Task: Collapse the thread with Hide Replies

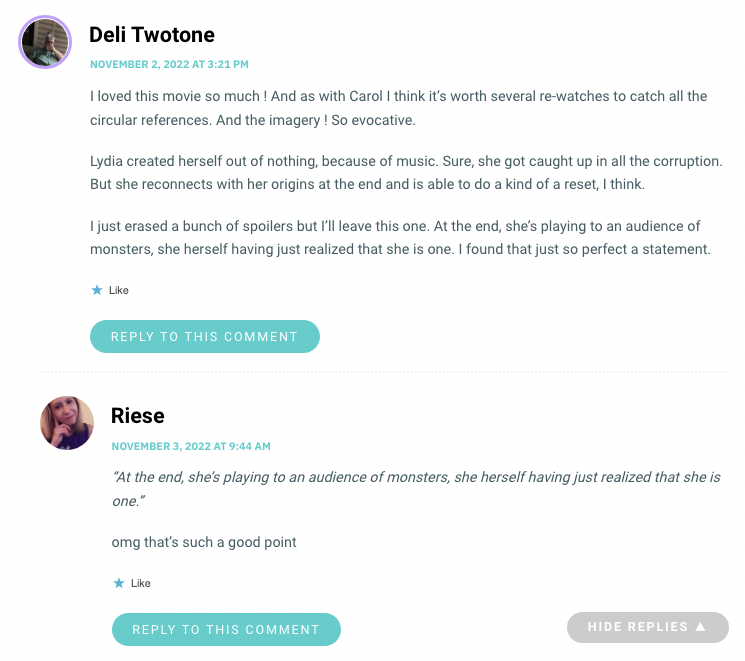Action: click(648, 627)
